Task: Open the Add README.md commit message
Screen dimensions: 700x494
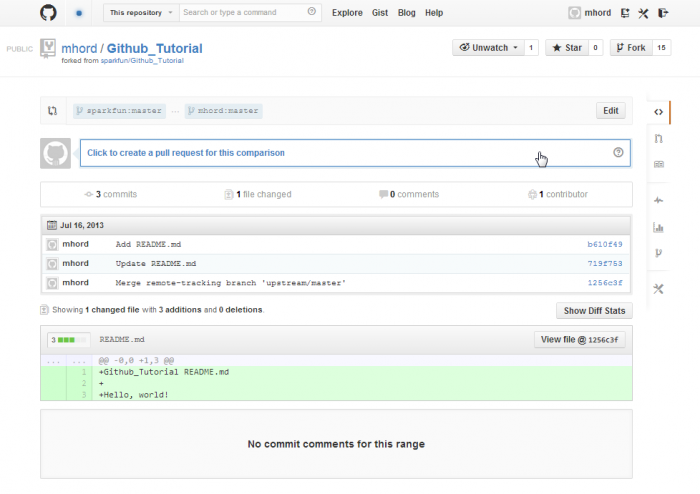Action: click(148, 245)
